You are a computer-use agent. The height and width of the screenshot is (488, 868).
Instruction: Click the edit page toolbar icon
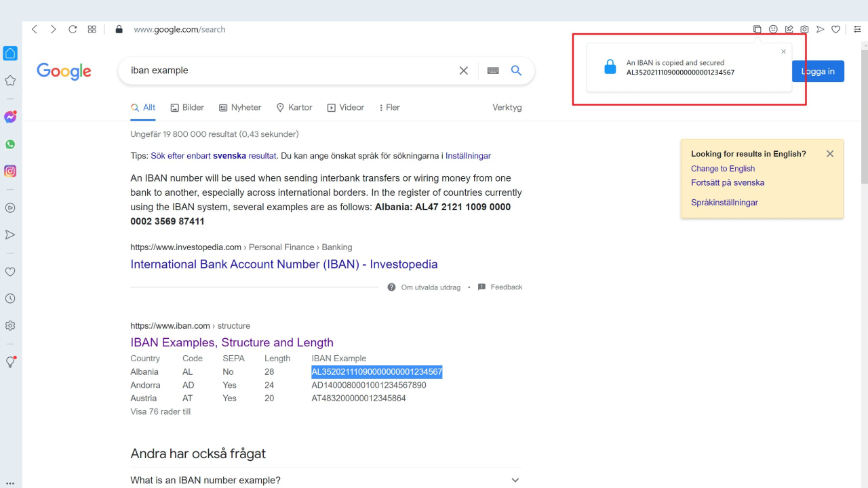(x=789, y=29)
